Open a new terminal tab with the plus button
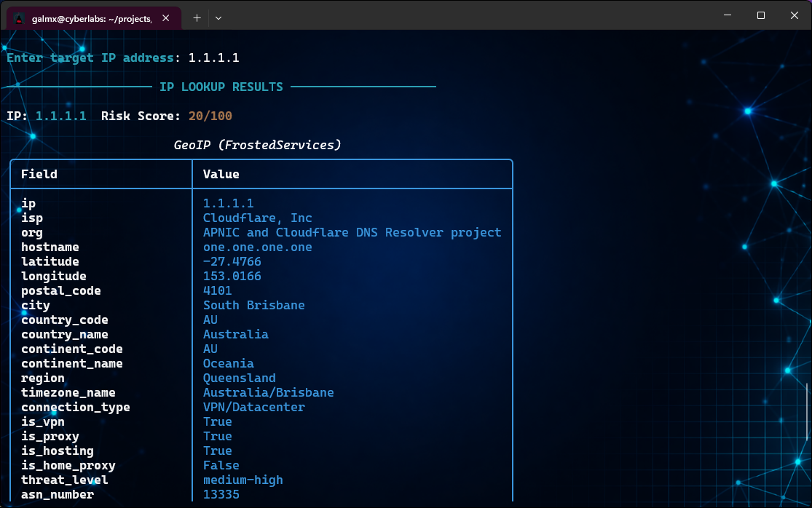The image size is (812, 508). coord(196,15)
